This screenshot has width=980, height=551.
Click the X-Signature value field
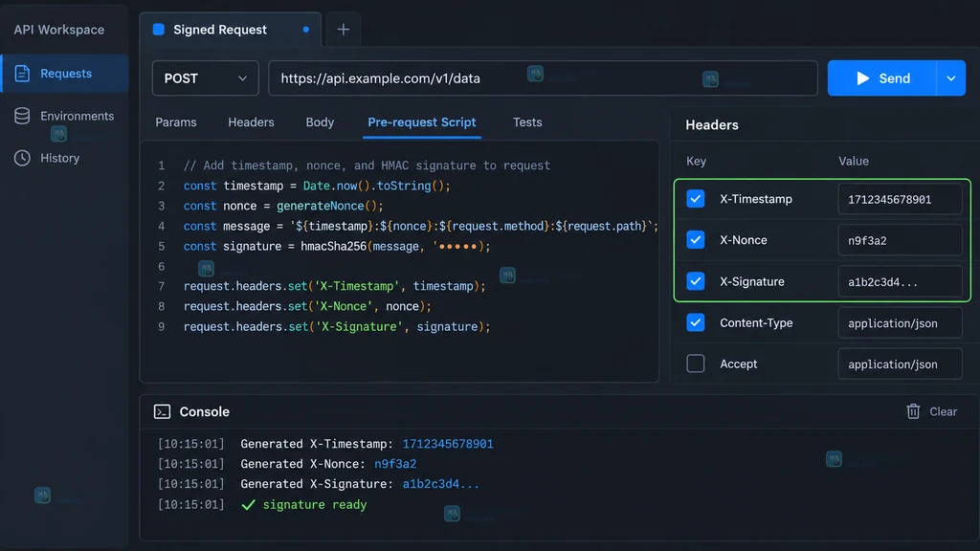click(900, 282)
